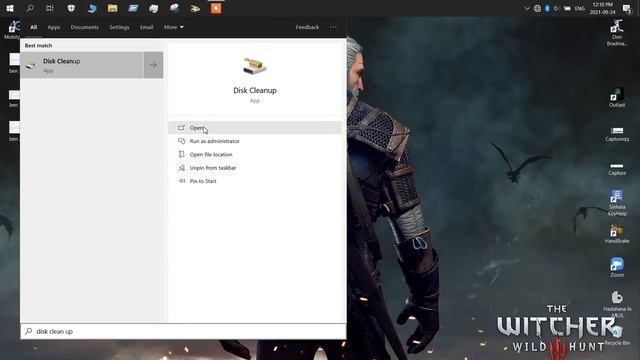Switch input language via ENG indicator
The width and height of the screenshot is (640, 360).
point(580,9)
